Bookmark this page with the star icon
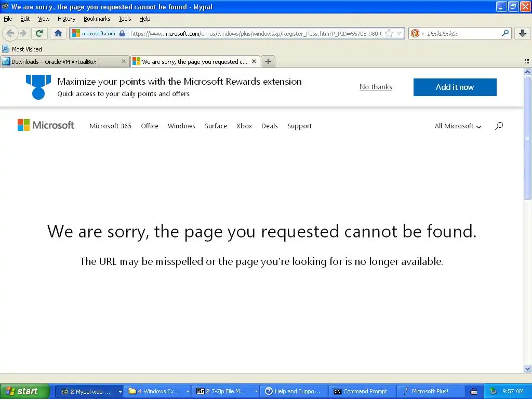This screenshot has width=532, height=399. (x=389, y=33)
